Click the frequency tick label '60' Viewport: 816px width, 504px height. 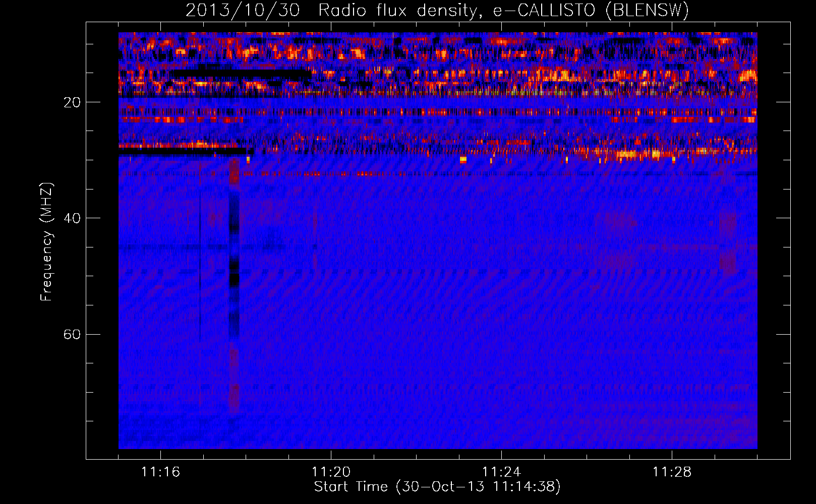[x=72, y=334]
